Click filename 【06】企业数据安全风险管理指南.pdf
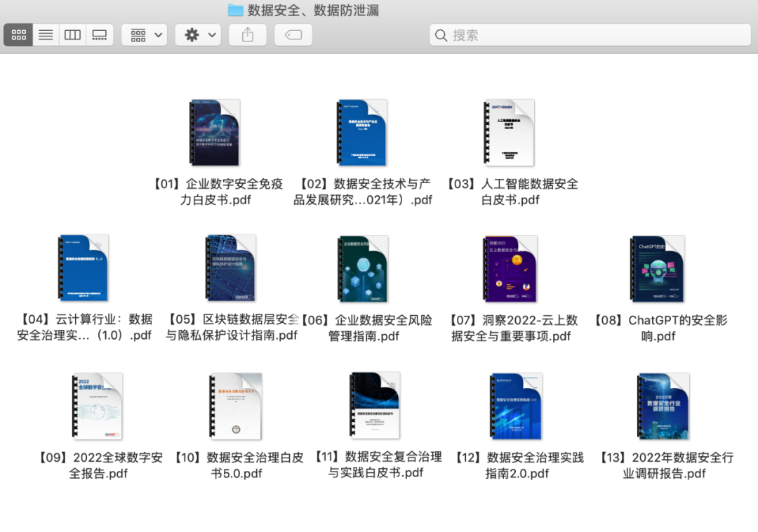Viewport: 758px width, 532px height. [x=364, y=328]
